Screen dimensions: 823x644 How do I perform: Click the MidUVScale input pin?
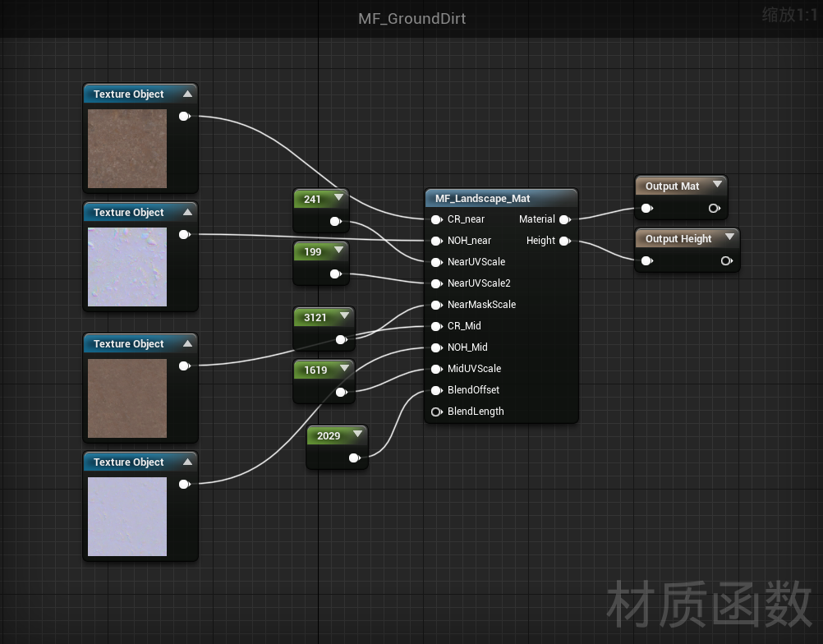(436, 369)
